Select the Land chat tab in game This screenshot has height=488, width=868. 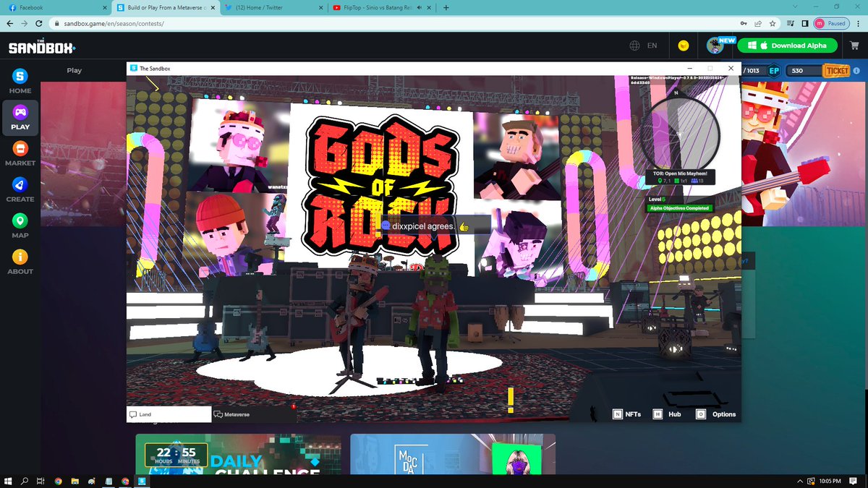[169, 414]
